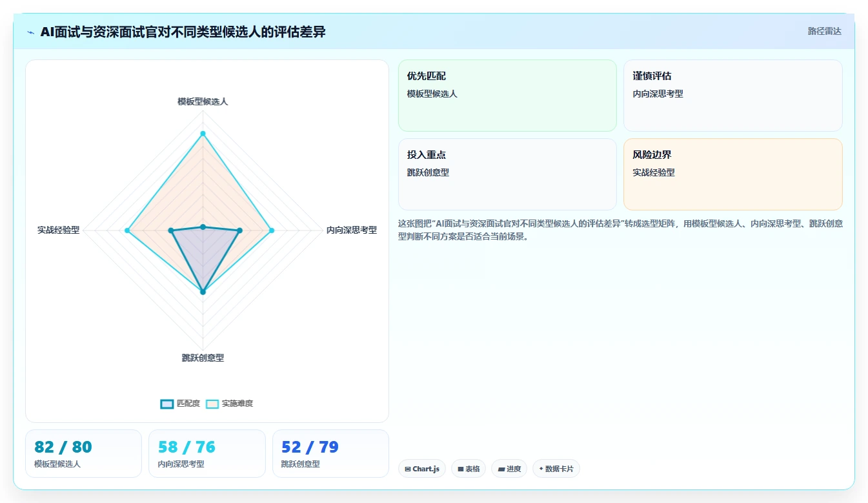Click 跳跃创意型 text in 投入重点 card
The image size is (868, 503).
428,172
